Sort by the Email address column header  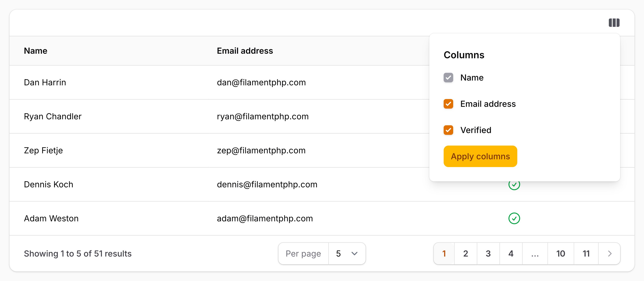coord(245,51)
